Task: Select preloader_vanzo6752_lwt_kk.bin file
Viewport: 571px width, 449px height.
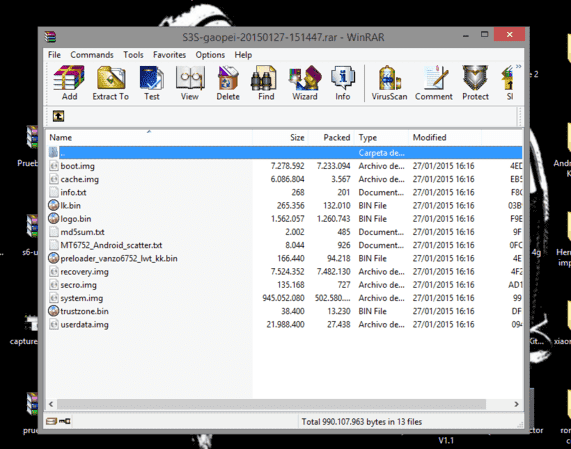Action: (x=285, y=258)
